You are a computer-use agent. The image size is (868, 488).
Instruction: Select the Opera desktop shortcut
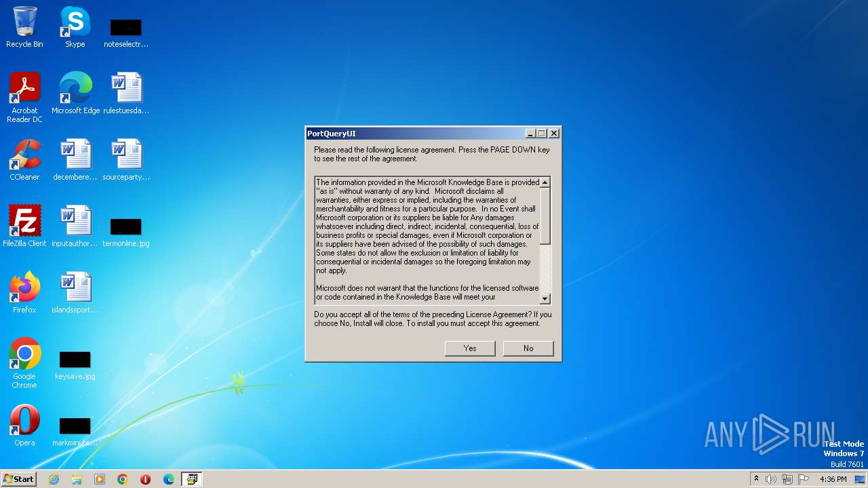24,426
